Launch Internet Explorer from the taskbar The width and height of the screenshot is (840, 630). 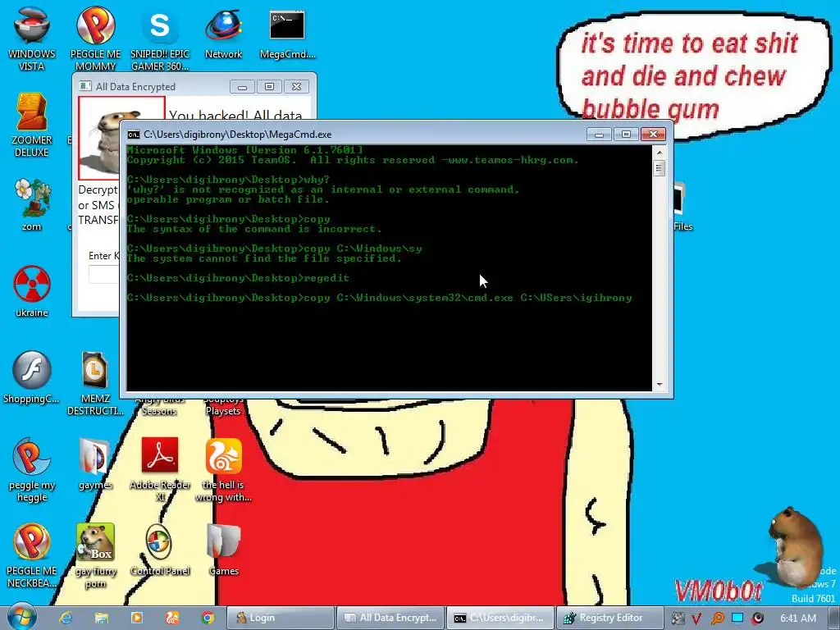coord(66,618)
